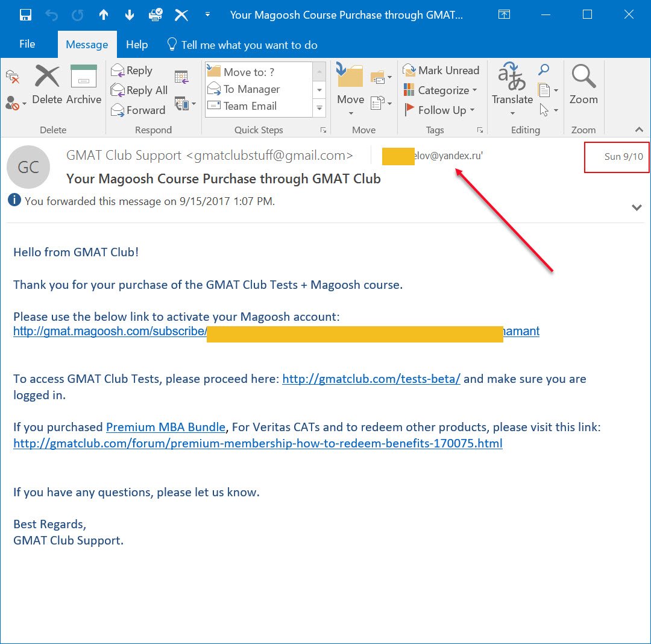Open the Move dropdown button

(350, 89)
